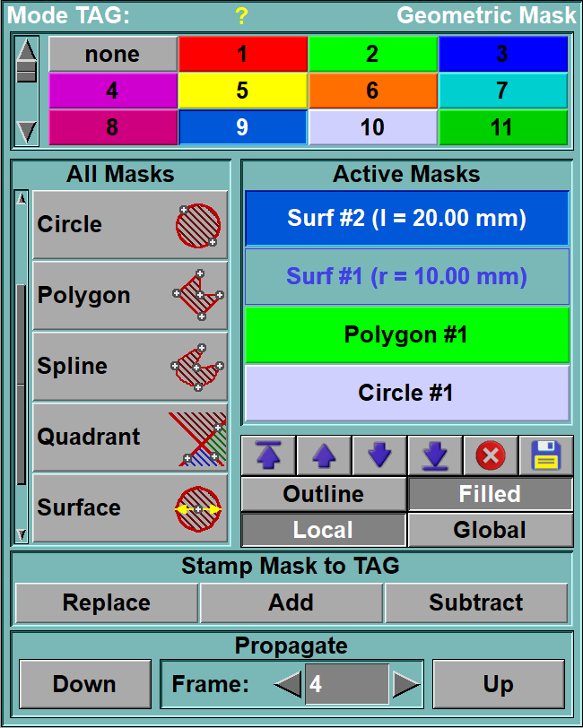This screenshot has height=728, width=583.
Task: Select TAG color none
Action: pos(113,54)
